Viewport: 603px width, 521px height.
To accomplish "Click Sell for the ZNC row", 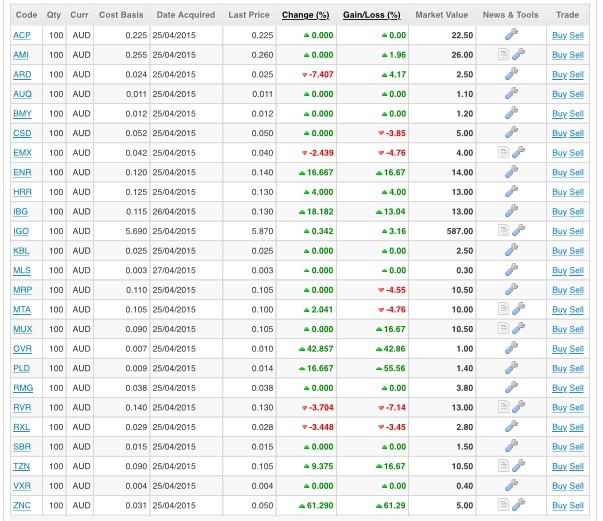I will coord(576,505).
